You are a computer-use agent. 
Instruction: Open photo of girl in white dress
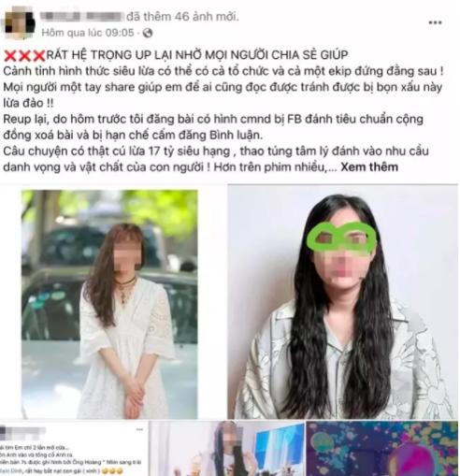click(109, 304)
